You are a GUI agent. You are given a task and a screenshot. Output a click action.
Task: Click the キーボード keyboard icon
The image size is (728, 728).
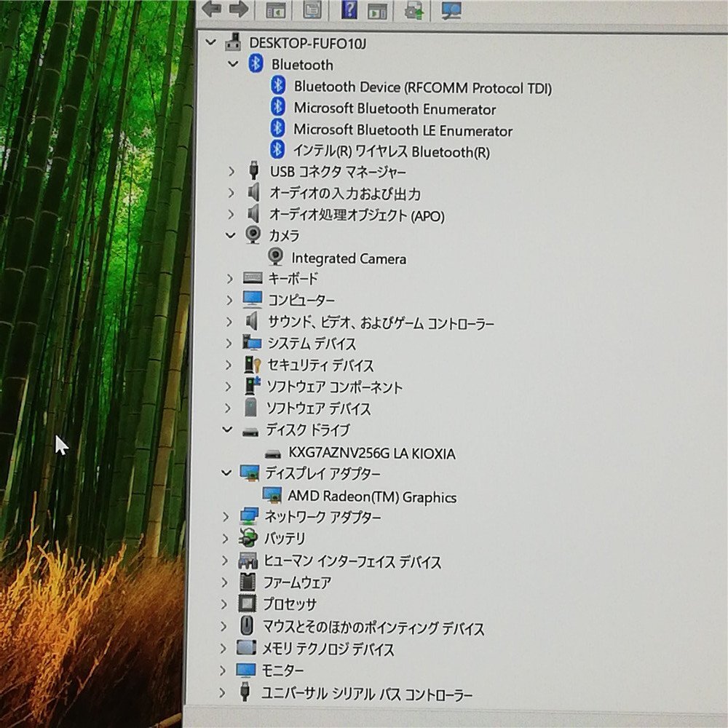click(x=252, y=278)
